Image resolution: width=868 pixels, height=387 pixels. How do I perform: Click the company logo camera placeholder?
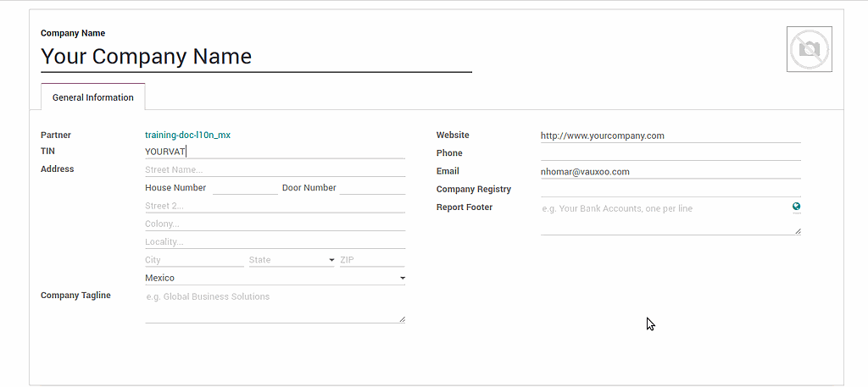click(809, 49)
